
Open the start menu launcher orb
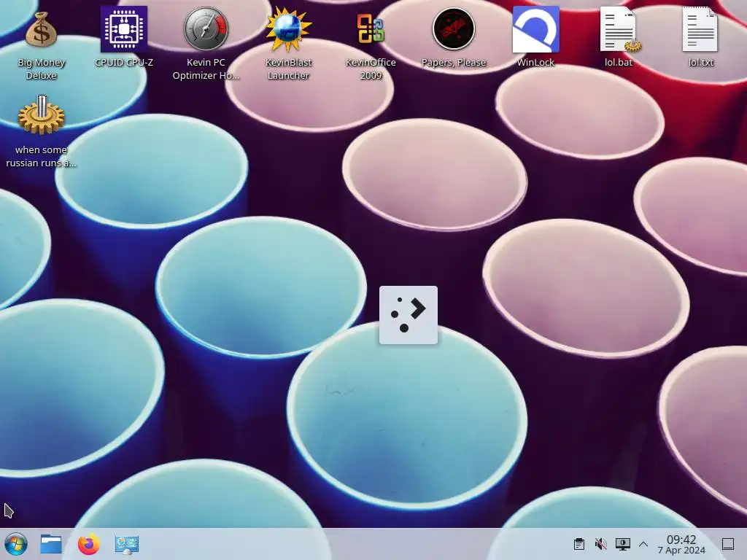click(16, 544)
